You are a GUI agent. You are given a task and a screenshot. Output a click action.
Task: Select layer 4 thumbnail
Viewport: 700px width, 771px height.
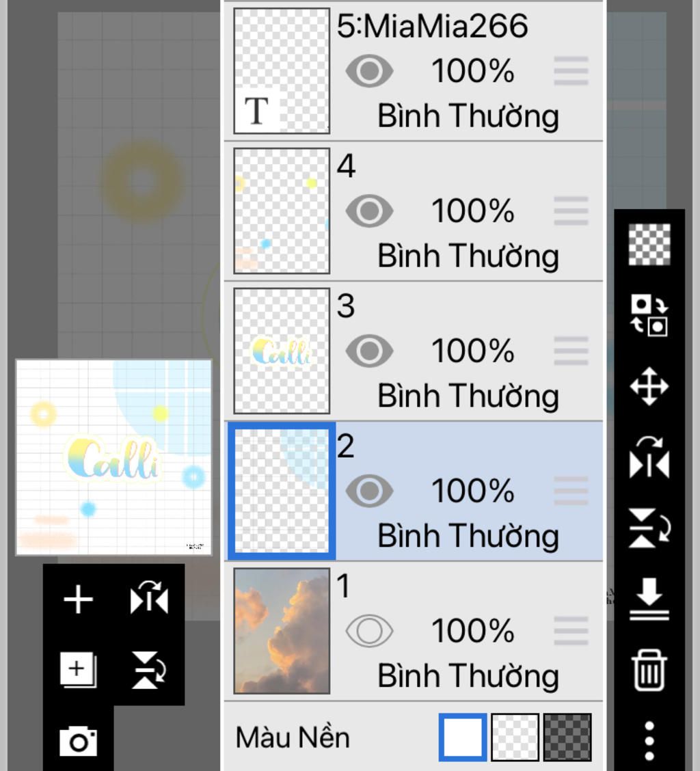tap(282, 211)
